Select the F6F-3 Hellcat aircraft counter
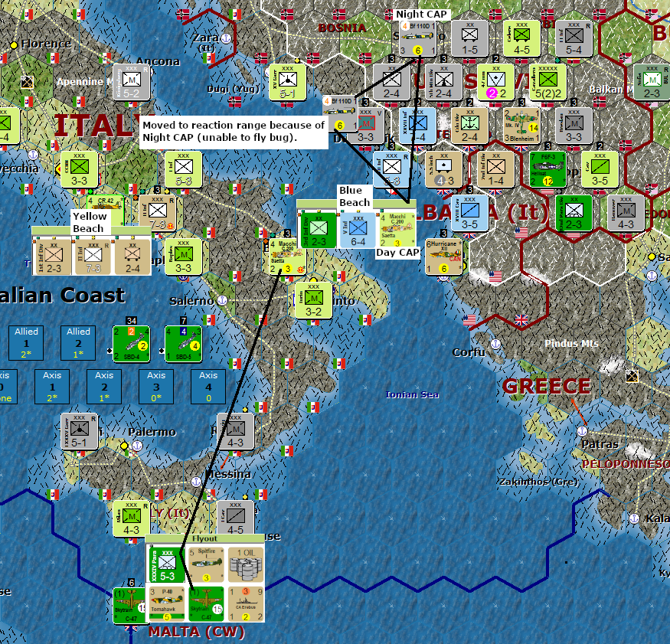The height and width of the screenshot is (644, 670). [x=547, y=169]
